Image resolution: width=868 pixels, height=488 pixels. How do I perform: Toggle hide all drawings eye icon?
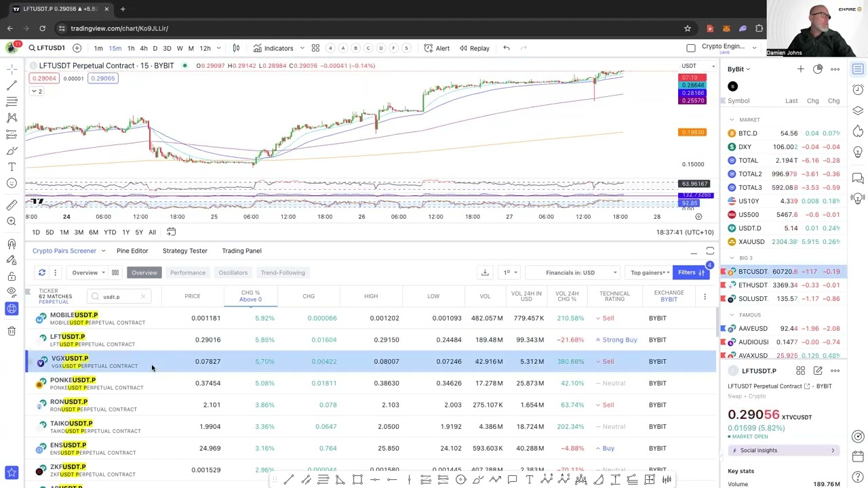click(12, 292)
